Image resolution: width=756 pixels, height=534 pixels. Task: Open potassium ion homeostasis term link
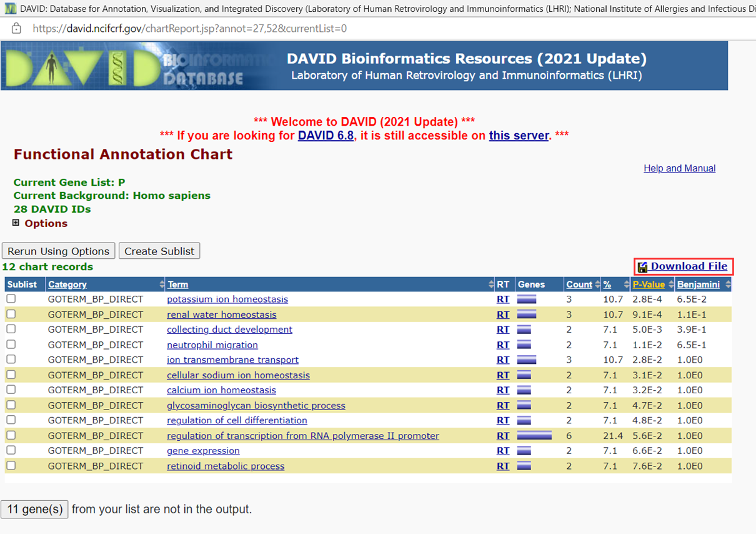pos(227,300)
